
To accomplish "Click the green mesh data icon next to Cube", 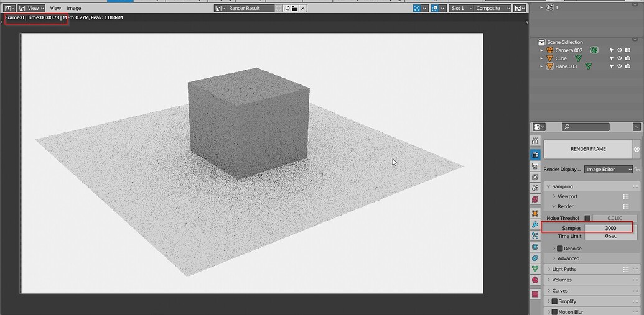I will pyautogui.click(x=578, y=58).
